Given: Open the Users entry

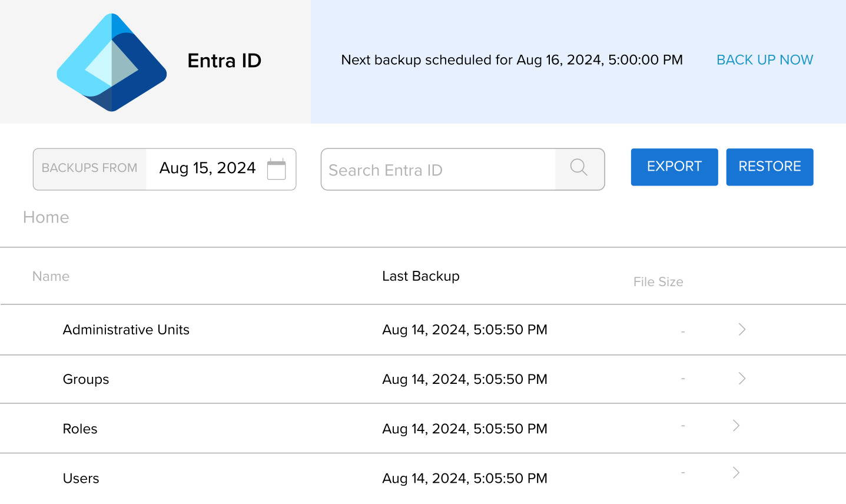Looking at the screenshot, I should coord(81,478).
